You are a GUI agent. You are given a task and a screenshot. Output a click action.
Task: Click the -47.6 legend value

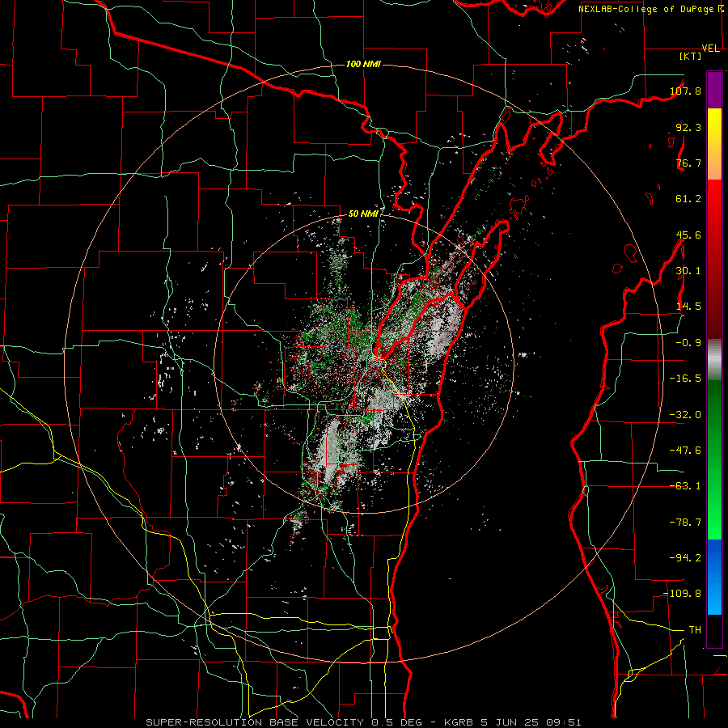click(685, 451)
